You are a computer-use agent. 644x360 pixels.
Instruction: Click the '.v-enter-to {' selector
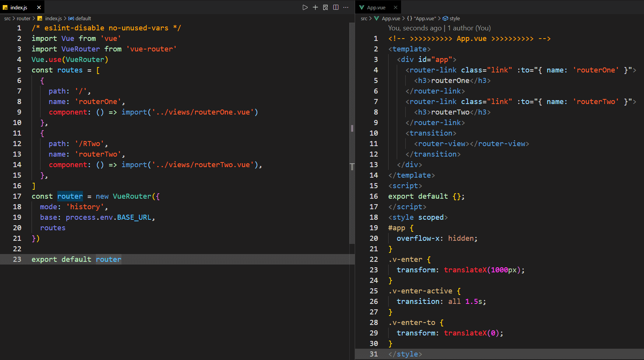coord(416,322)
